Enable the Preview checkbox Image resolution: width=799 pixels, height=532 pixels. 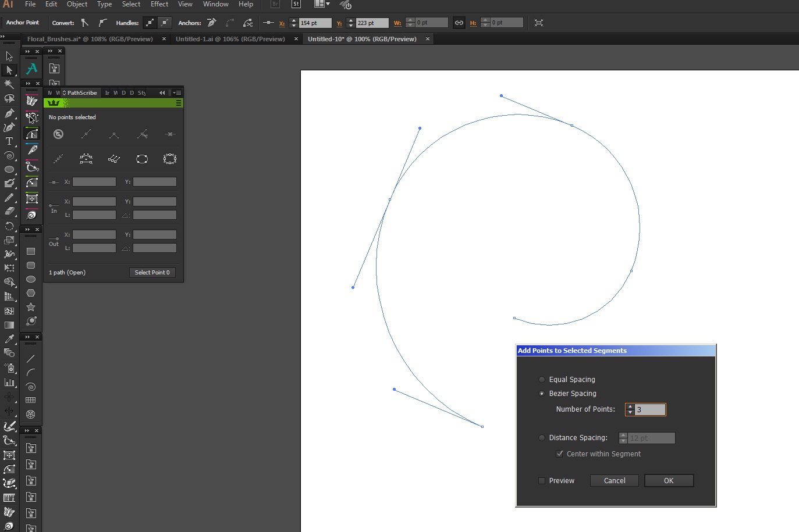point(542,481)
